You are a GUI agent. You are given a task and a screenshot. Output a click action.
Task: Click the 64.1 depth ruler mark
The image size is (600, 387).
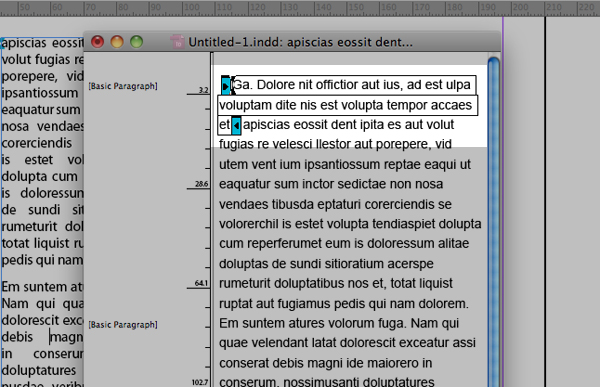202,283
